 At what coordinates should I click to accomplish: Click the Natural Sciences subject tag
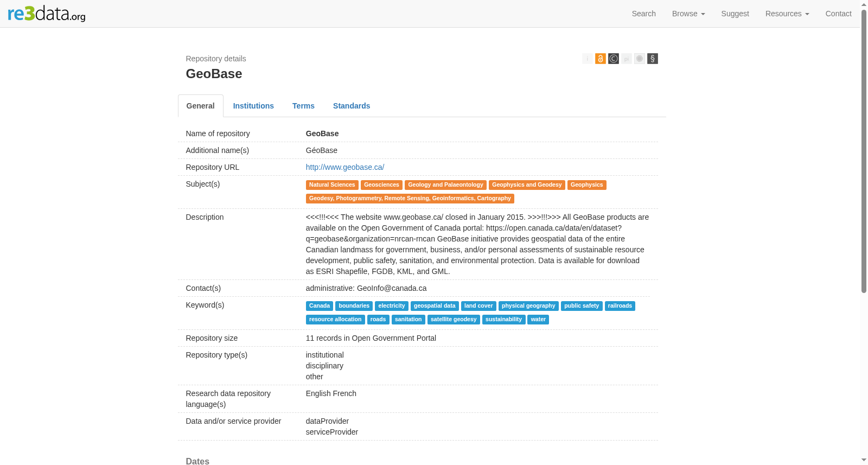332,185
